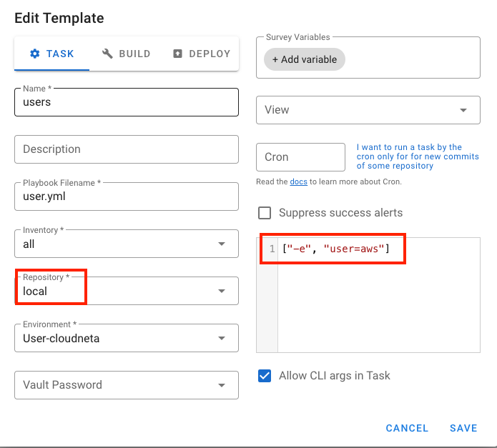Screen dimensions: 497x448
Task: Click into the Cron input field
Action: (x=300, y=157)
